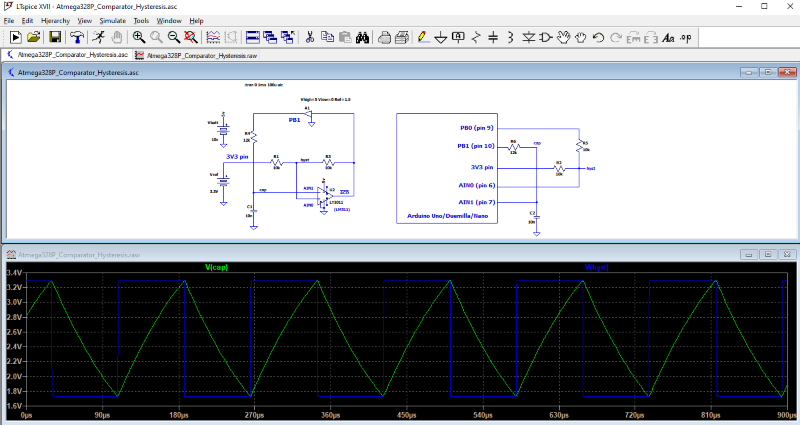Viewport: 800px width, 425px height.
Task: Click the running man Halt simulation icon
Action: (98, 37)
